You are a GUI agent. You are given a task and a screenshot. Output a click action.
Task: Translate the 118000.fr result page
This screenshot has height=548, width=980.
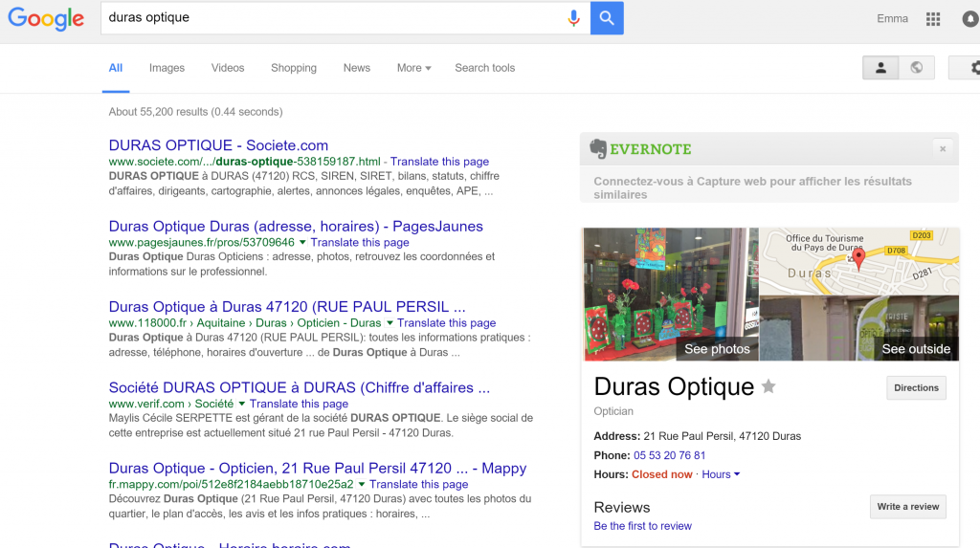click(446, 322)
